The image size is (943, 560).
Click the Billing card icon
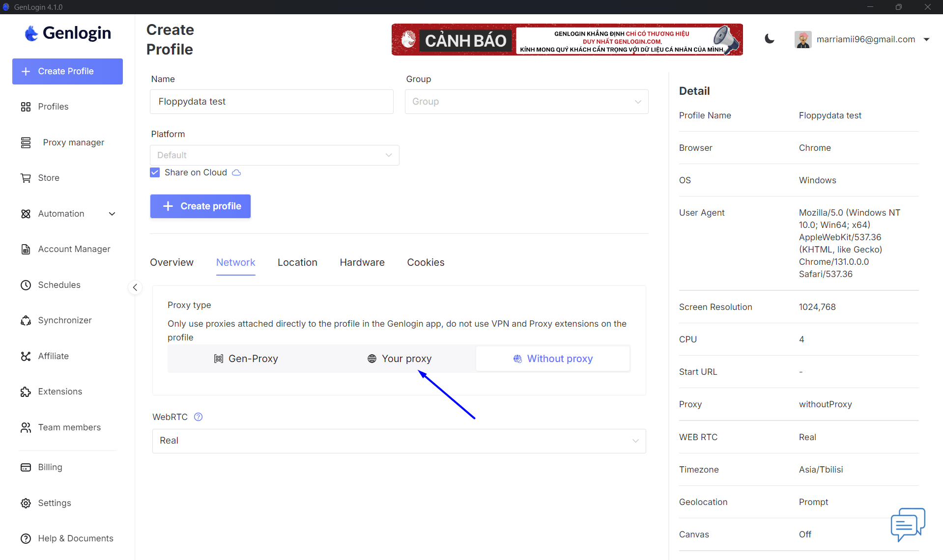26,467
